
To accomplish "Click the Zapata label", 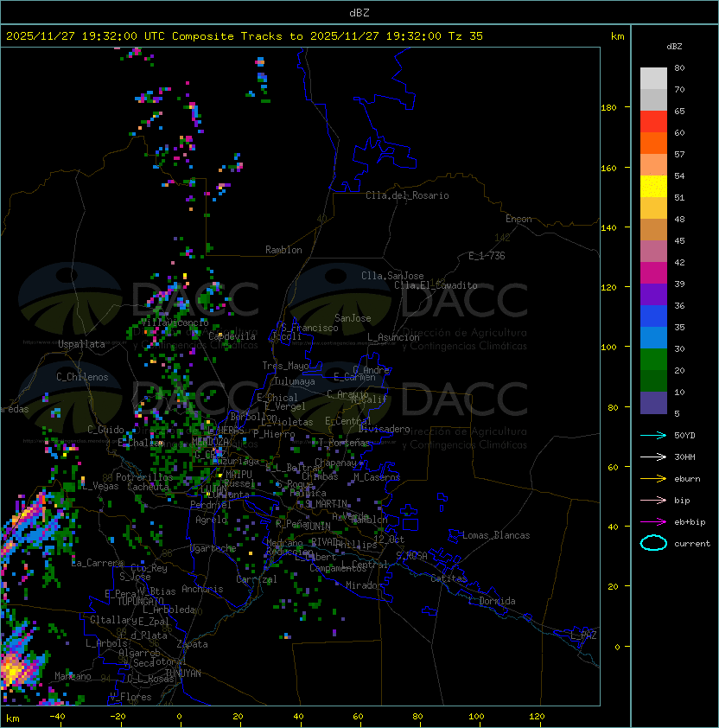I will pyautogui.click(x=192, y=644).
